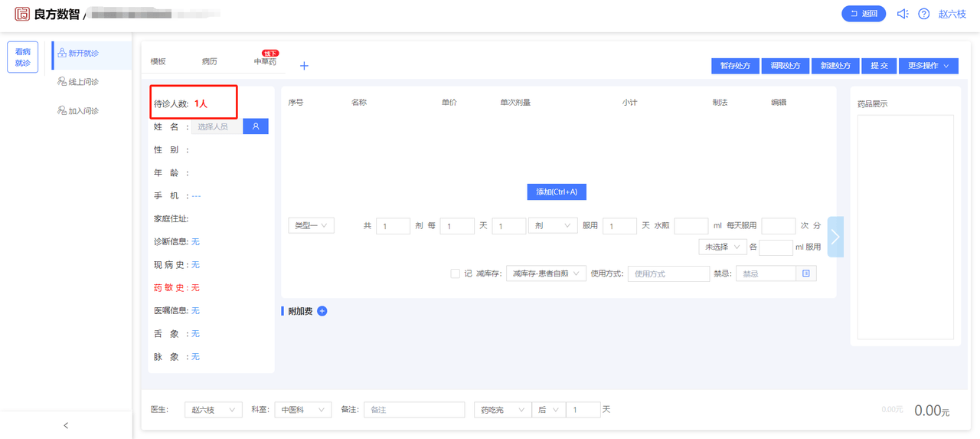This screenshot has width=980, height=439.
Task: Click the 添加(Ctrl+A) button
Action: (x=557, y=192)
